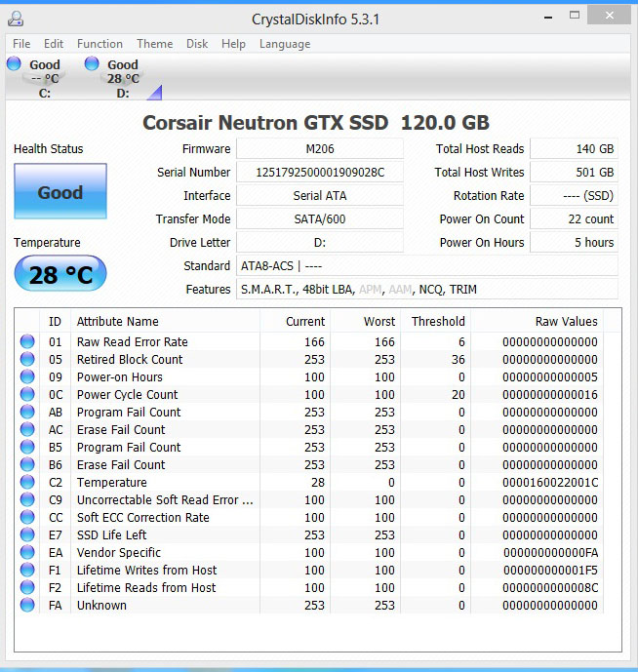Screen dimensions: 638x672
Task: Click status orb for Retired Block Count
Action: click(27, 359)
